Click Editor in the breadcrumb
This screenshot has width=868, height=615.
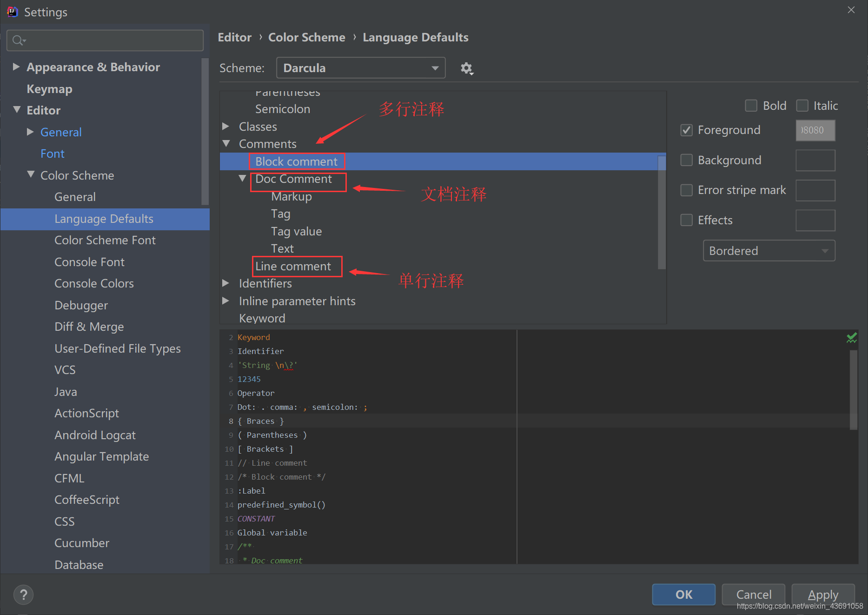[235, 37]
